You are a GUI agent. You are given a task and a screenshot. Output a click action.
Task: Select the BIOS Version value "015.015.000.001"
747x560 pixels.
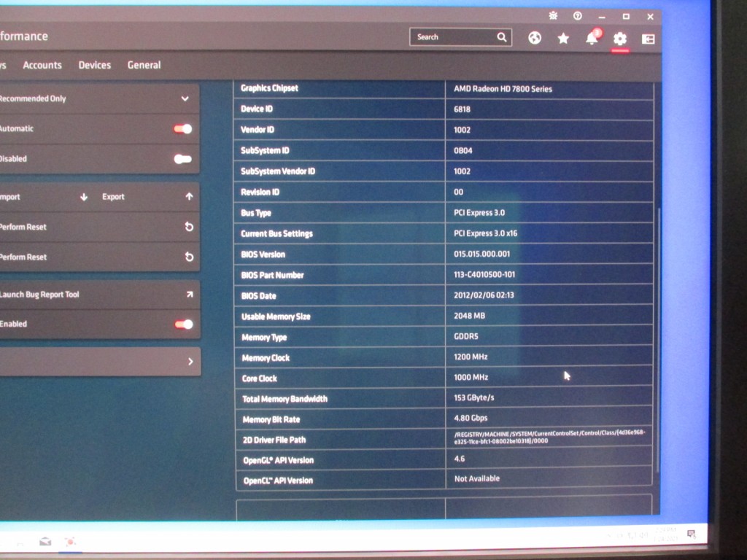481,254
